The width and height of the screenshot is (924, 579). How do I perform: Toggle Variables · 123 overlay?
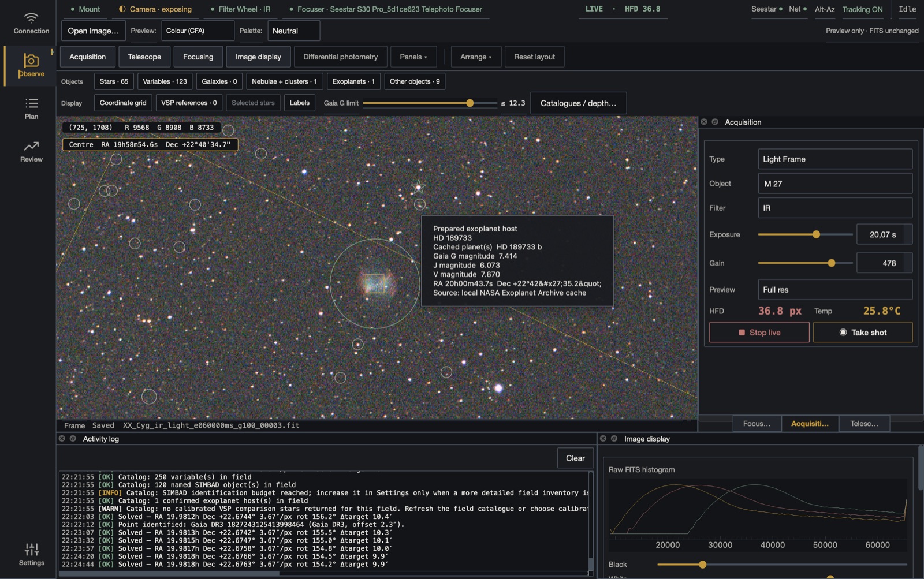(x=165, y=81)
